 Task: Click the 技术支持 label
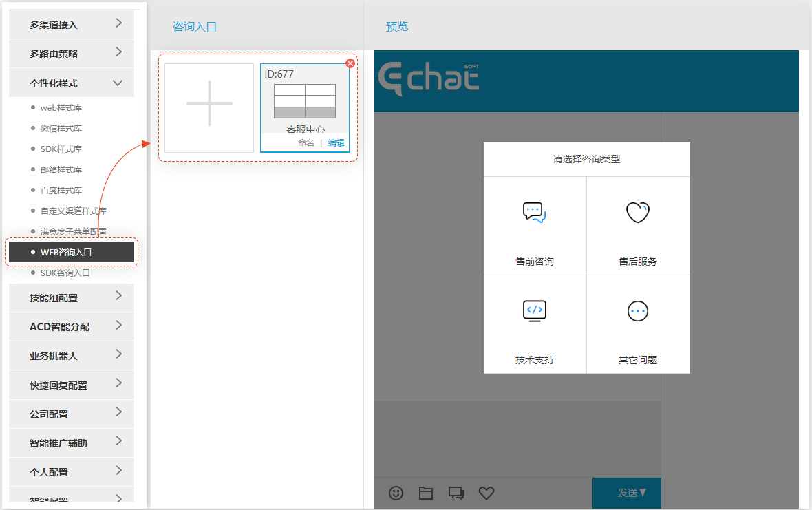tap(535, 360)
